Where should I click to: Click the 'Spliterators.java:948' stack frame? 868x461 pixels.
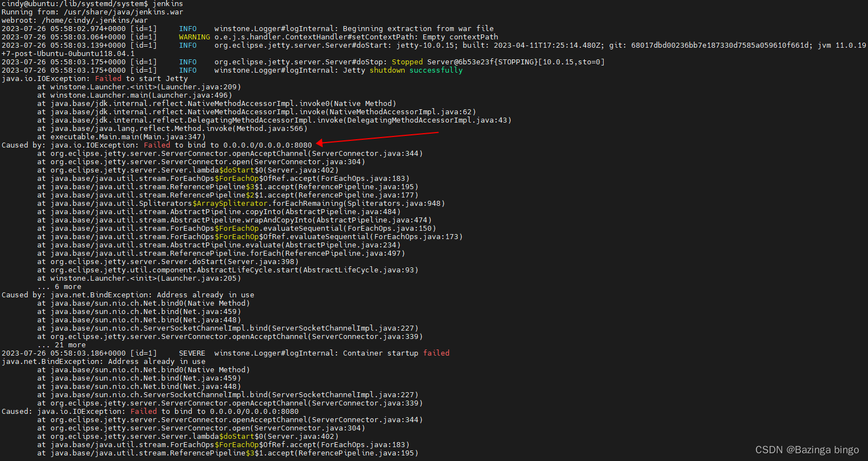(241, 204)
